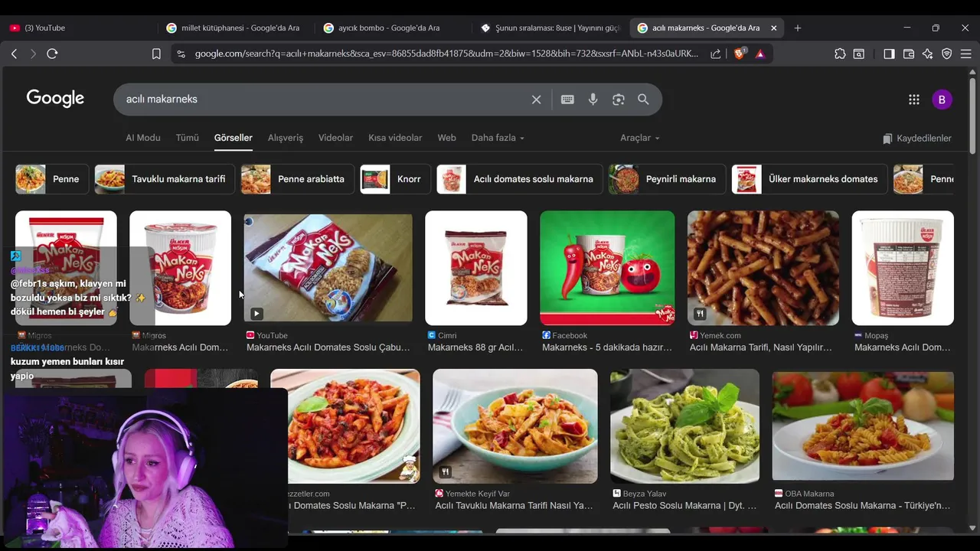The height and width of the screenshot is (551, 980).
Task: Select the Alışveriş search tab
Action: click(286, 138)
